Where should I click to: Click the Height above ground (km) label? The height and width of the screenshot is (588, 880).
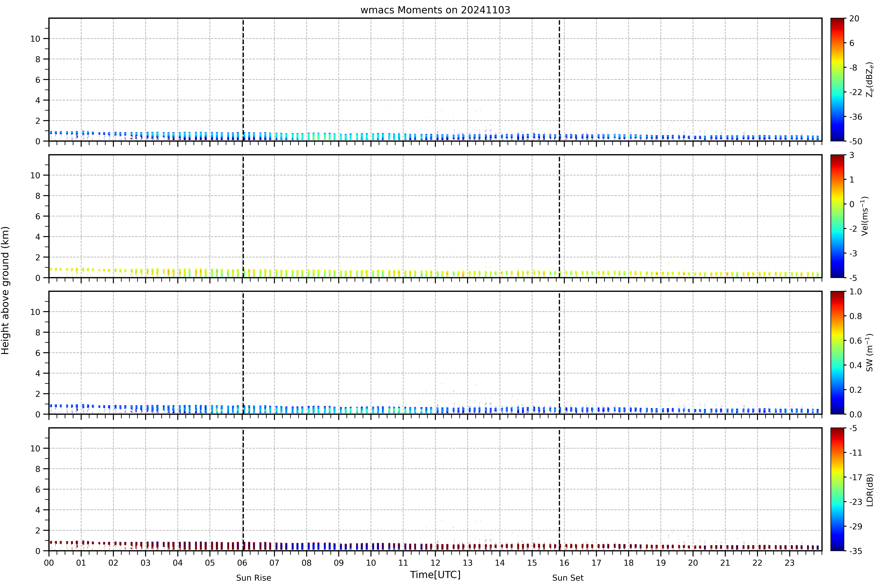pos(5,290)
